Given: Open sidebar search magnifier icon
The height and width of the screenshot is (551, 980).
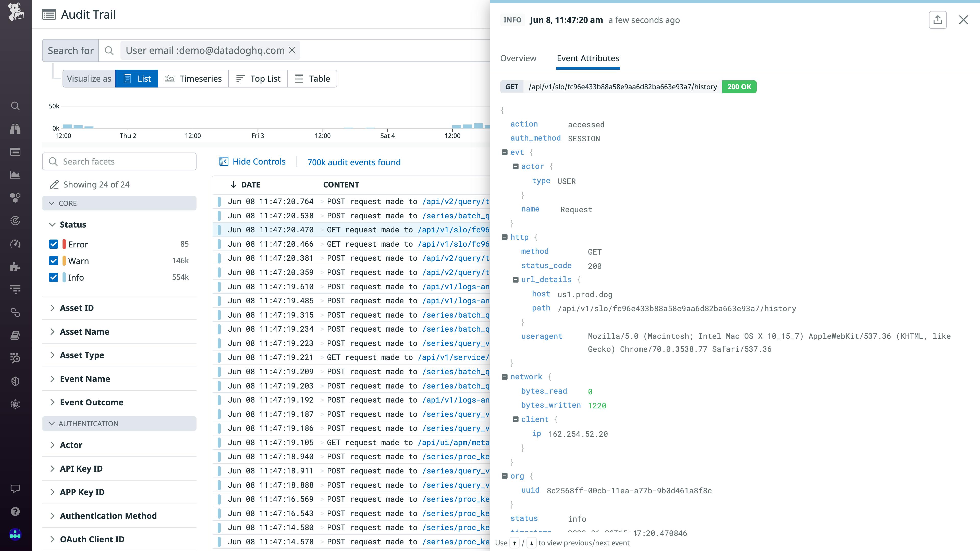Looking at the screenshot, I should coord(16,106).
